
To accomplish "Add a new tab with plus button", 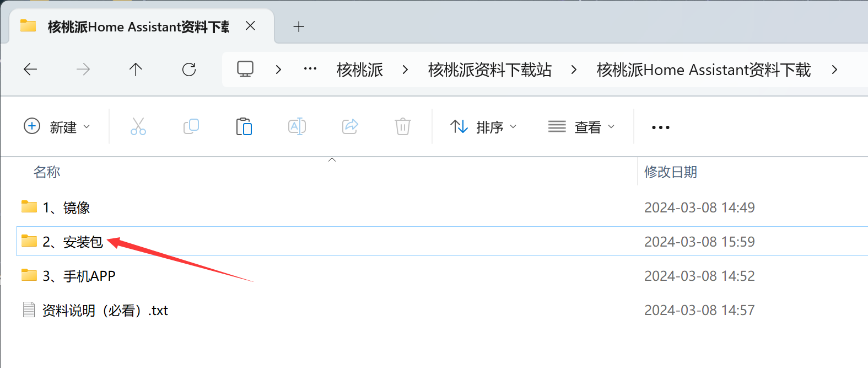I will coord(299,26).
